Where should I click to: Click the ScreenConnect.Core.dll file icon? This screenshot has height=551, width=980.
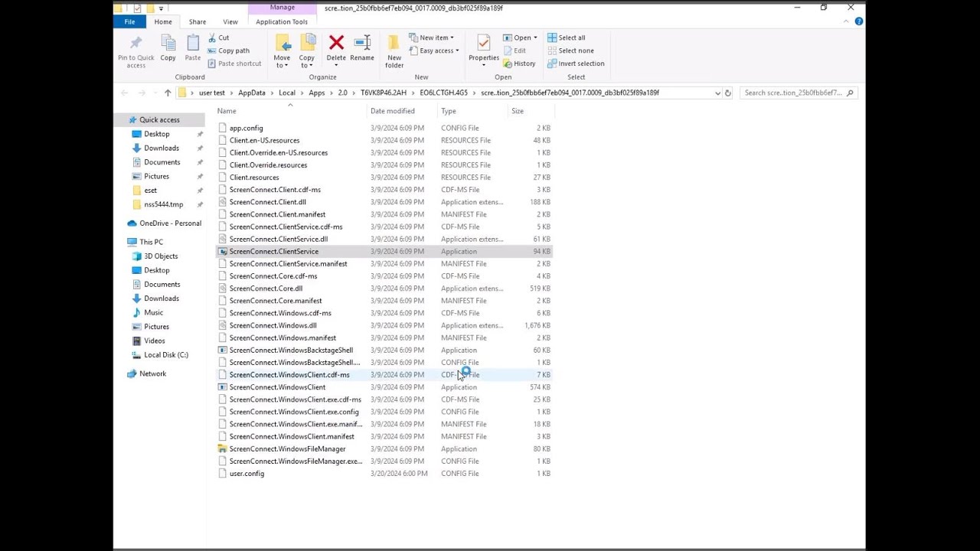click(x=222, y=289)
